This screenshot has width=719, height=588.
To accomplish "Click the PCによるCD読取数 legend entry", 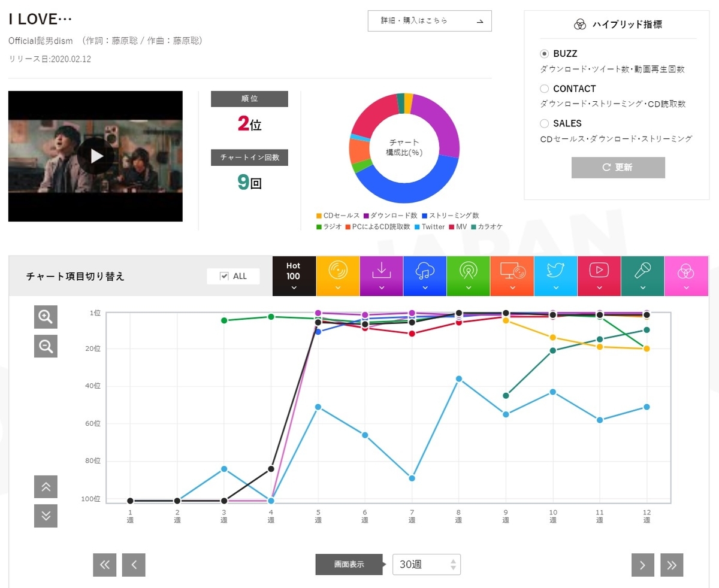I will [379, 227].
